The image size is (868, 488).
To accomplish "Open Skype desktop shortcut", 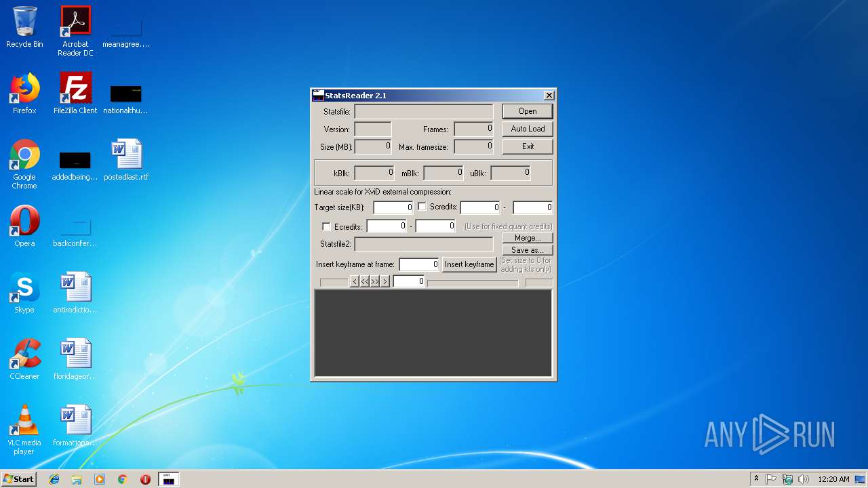I will click(24, 293).
